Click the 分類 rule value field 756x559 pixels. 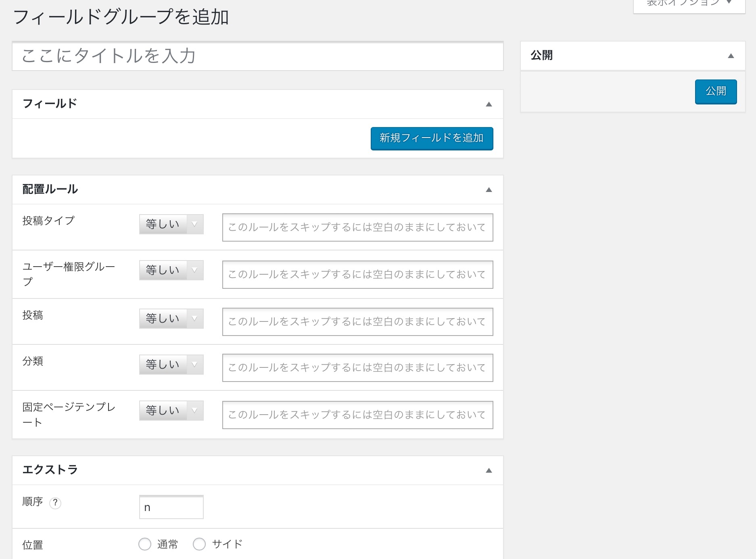357,368
